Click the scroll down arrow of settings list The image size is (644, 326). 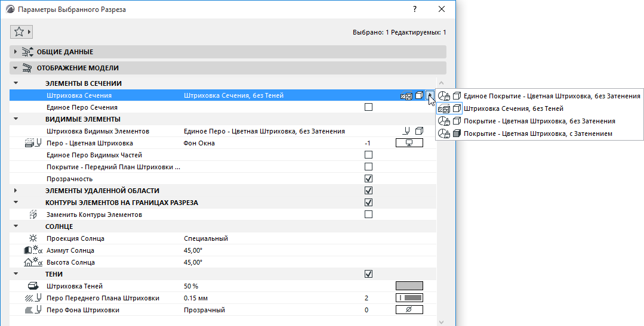(x=442, y=322)
